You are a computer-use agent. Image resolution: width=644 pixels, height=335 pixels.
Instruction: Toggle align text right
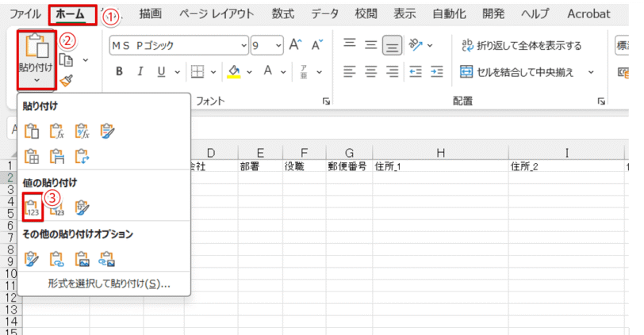pos(393,72)
